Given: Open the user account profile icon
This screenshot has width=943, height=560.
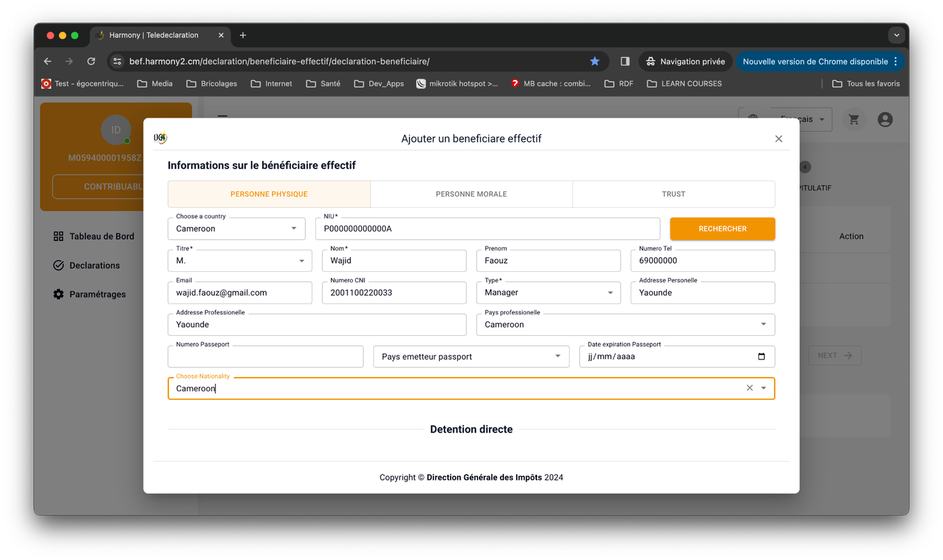Looking at the screenshot, I should point(885,120).
